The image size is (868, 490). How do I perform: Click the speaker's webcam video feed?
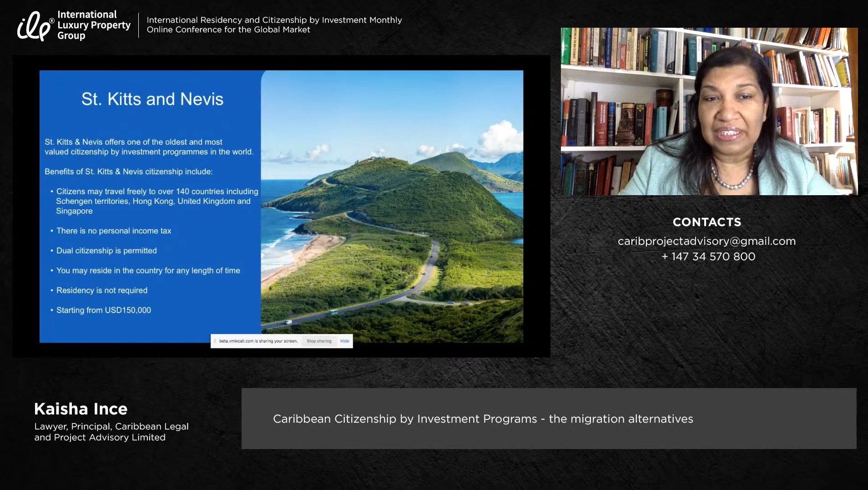pos(709,111)
